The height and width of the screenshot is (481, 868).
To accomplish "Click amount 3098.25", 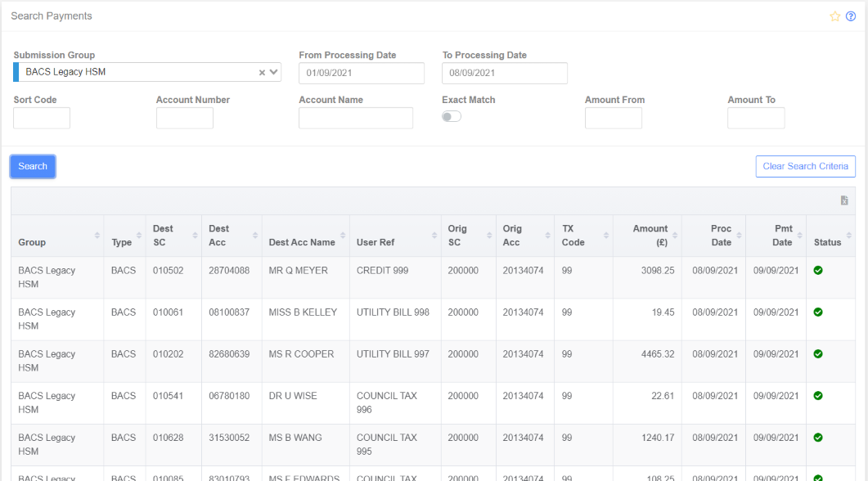I will (658, 270).
